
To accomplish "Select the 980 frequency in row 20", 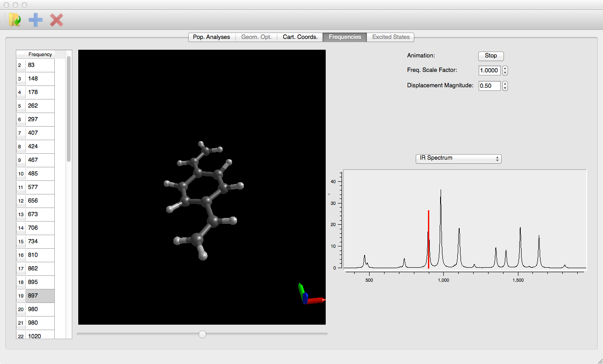I will click(x=40, y=309).
